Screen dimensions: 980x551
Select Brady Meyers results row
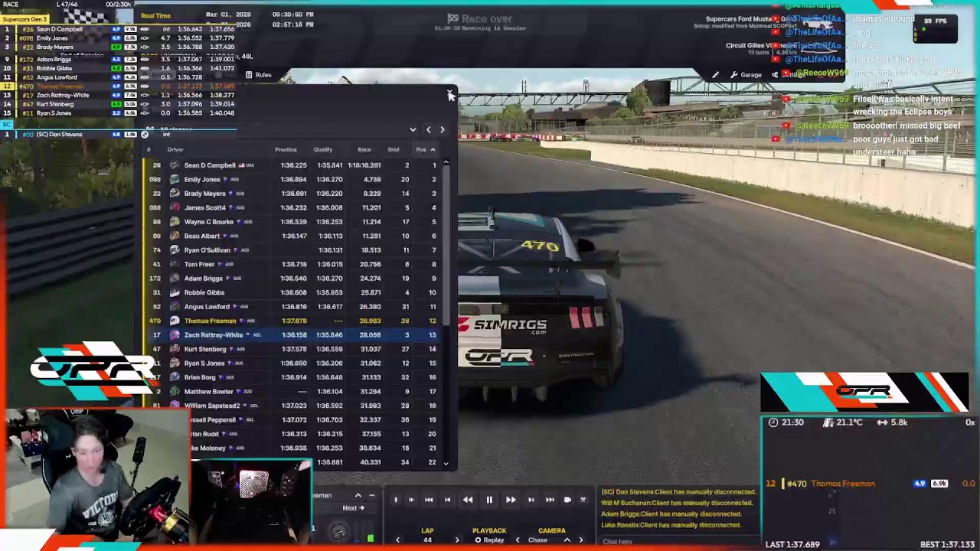292,194
